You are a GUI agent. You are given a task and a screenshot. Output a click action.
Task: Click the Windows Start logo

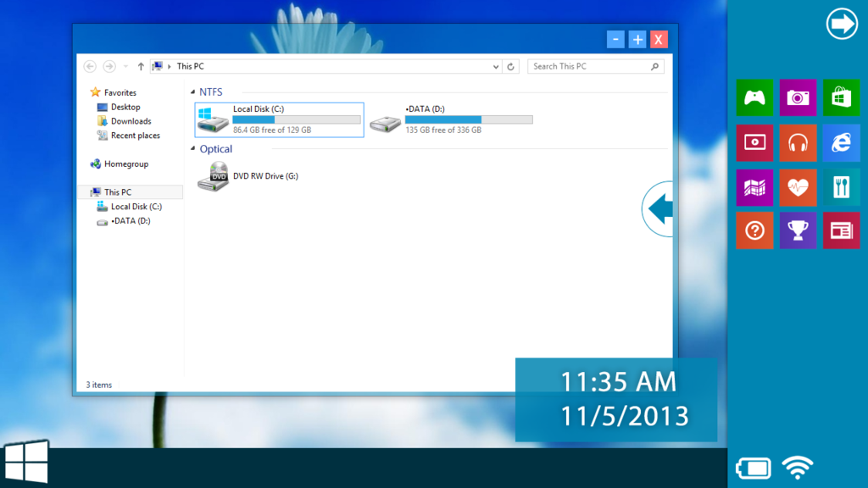click(25, 462)
